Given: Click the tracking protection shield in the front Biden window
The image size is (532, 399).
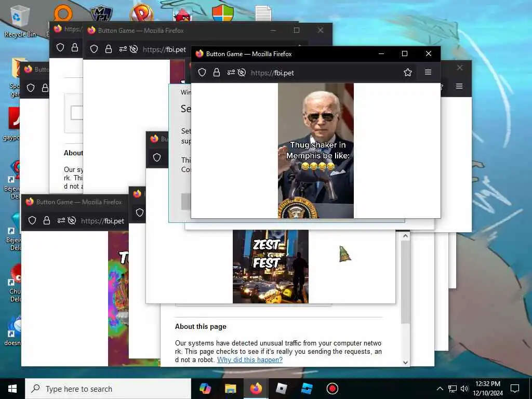Looking at the screenshot, I should (202, 72).
